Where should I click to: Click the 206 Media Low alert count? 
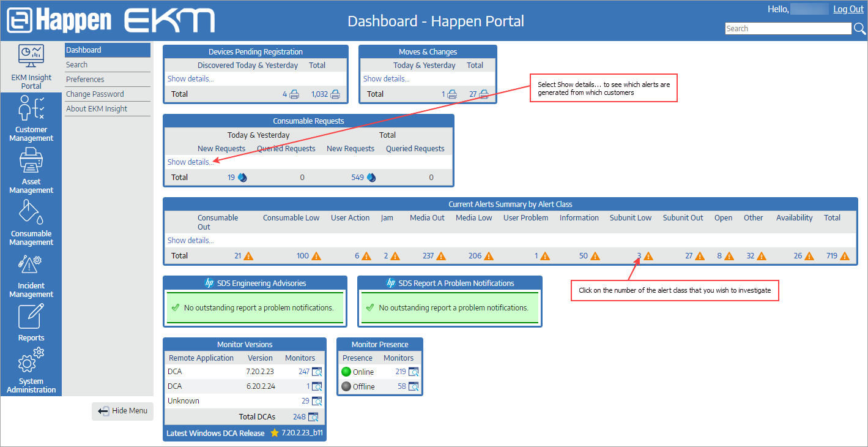(x=475, y=256)
